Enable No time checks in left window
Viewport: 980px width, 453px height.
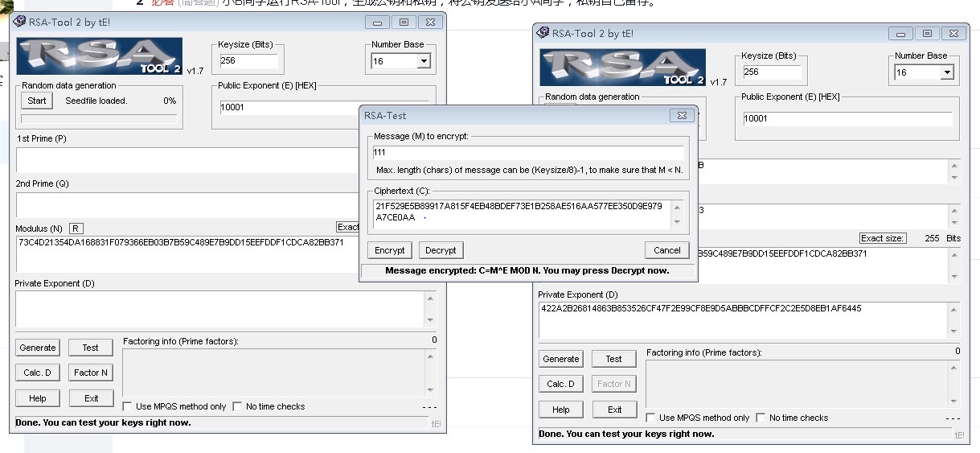pos(237,406)
